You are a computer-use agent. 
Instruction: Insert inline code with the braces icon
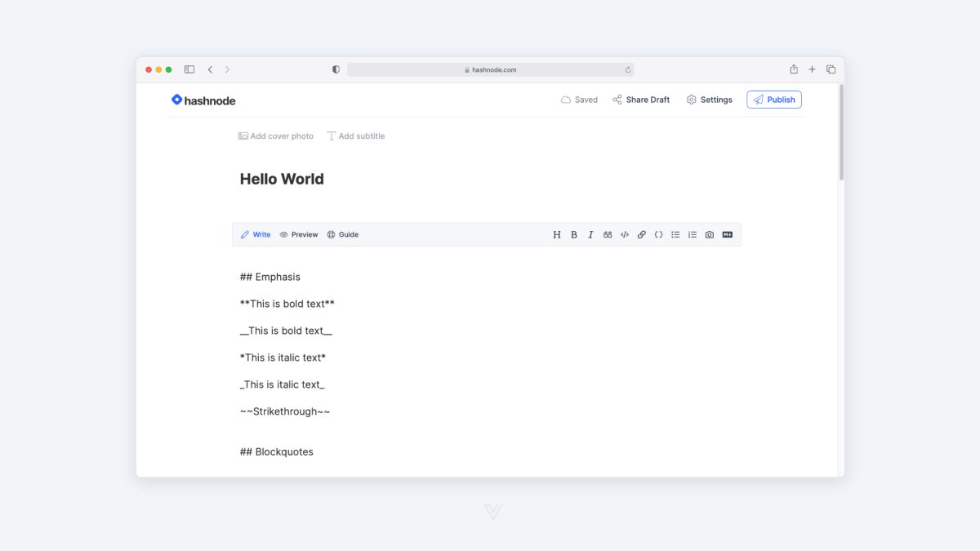[x=659, y=234]
